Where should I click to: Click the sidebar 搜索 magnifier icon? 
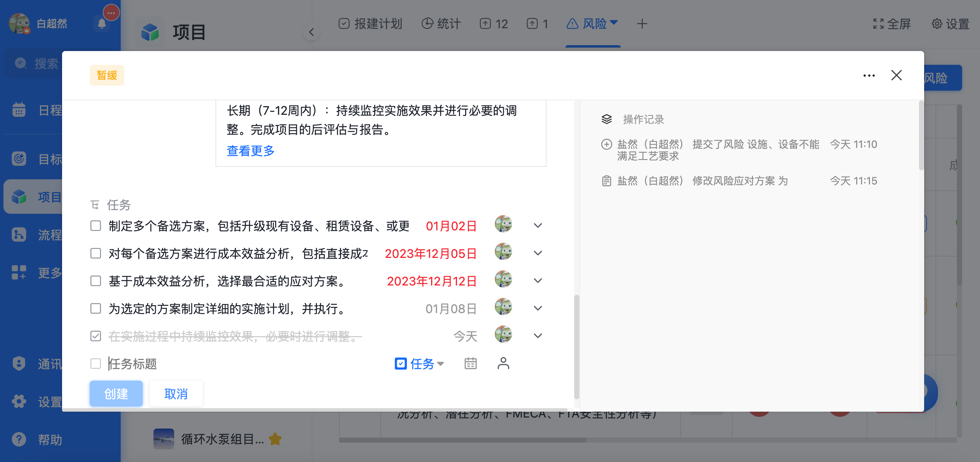(21, 63)
